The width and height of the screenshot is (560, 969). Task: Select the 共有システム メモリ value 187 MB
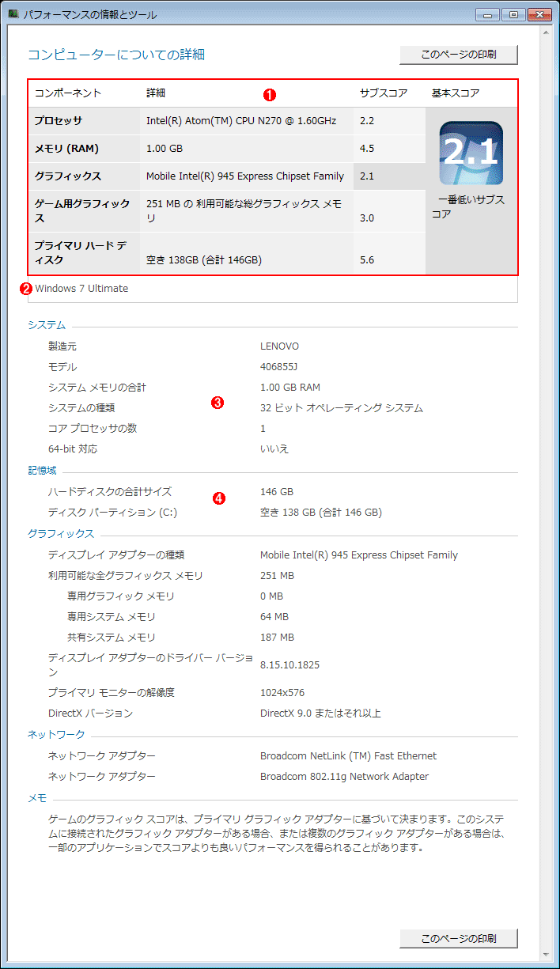click(277, 638)
